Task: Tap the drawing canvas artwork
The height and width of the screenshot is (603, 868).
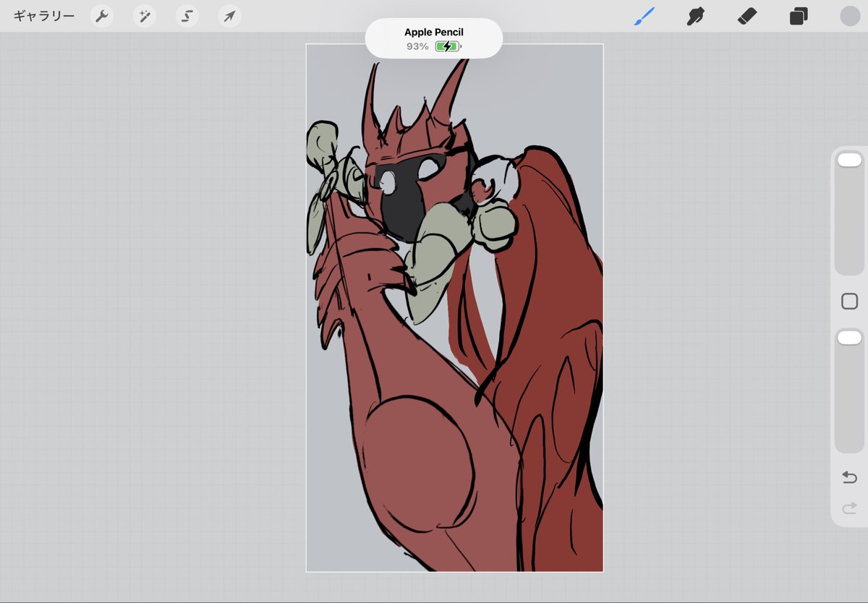Action: tap(454, 308)
